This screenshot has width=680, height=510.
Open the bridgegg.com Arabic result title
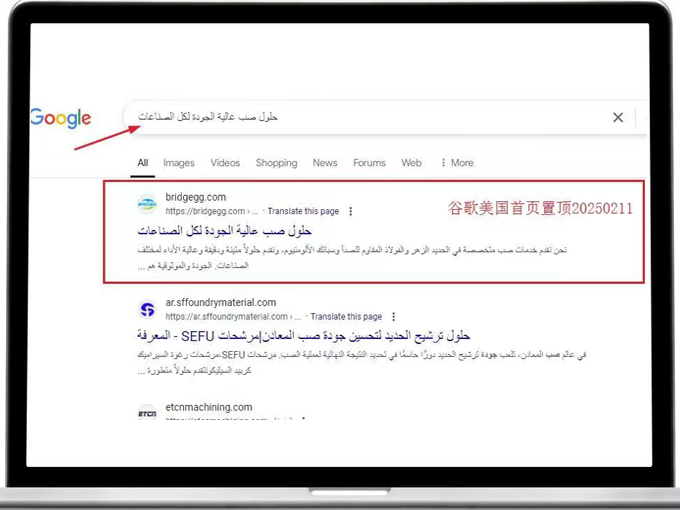coord(225,231)
